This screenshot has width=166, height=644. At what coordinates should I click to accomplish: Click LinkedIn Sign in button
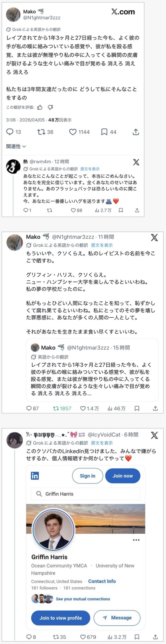tap(87, 476)
